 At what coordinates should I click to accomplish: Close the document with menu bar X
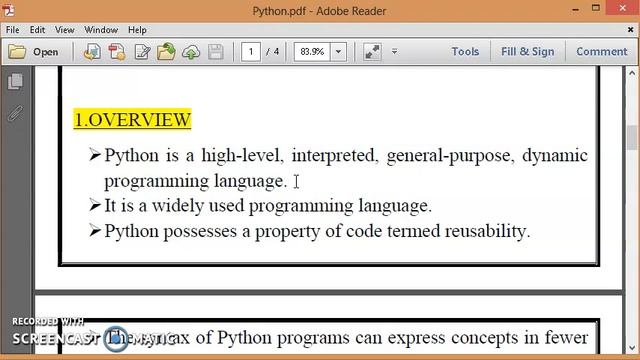pyautogui.click(x=630, y=29)
